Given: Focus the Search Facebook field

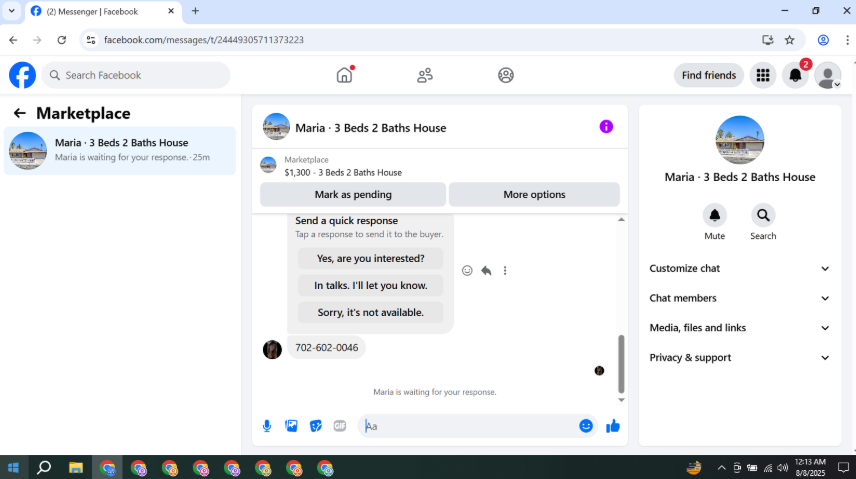Looking at the screenshot, I should point(136,75).
